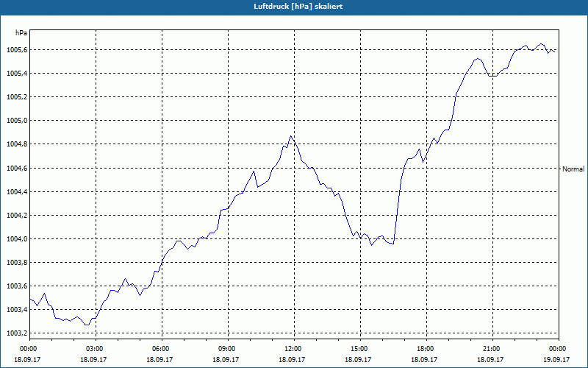Screen dimensions: 588x368
Task: Pick the '18:00' time label
Action: click(425, 349)
